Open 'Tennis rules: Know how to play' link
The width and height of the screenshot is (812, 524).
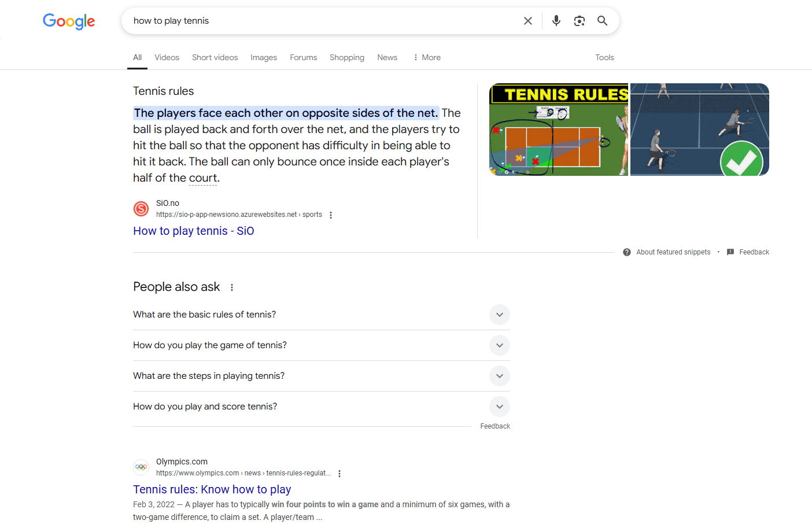click(212, 489)
